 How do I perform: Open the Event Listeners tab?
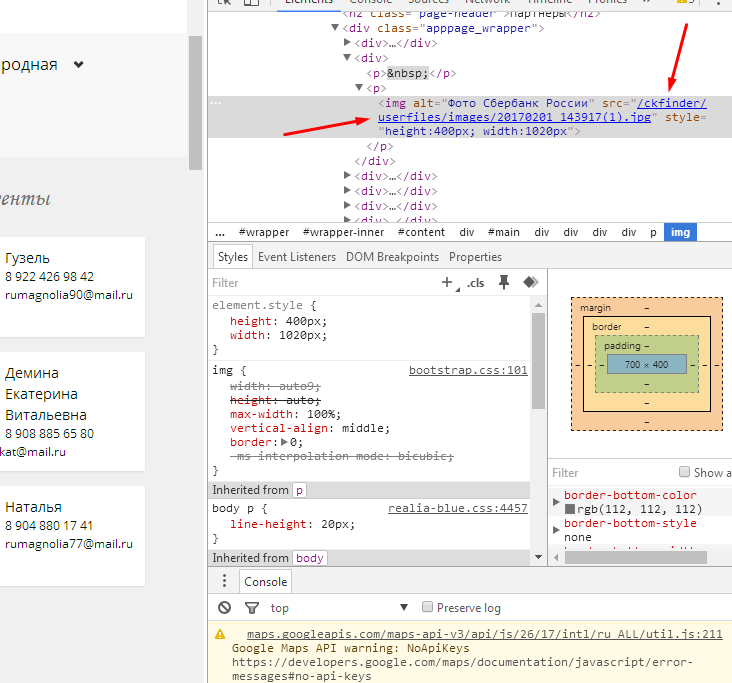click(x=296, y=257)
